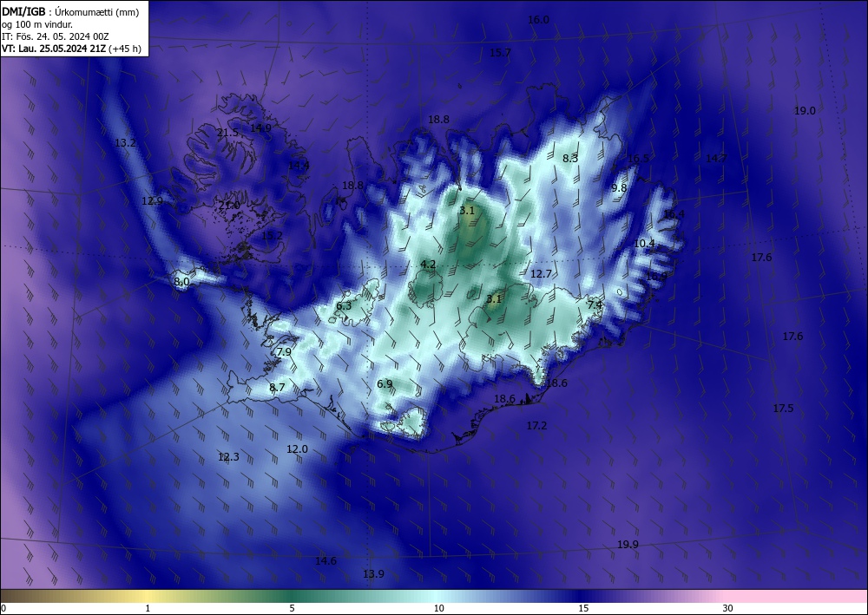Click the 10 tick on the color scale

click(x=439, y=608)
